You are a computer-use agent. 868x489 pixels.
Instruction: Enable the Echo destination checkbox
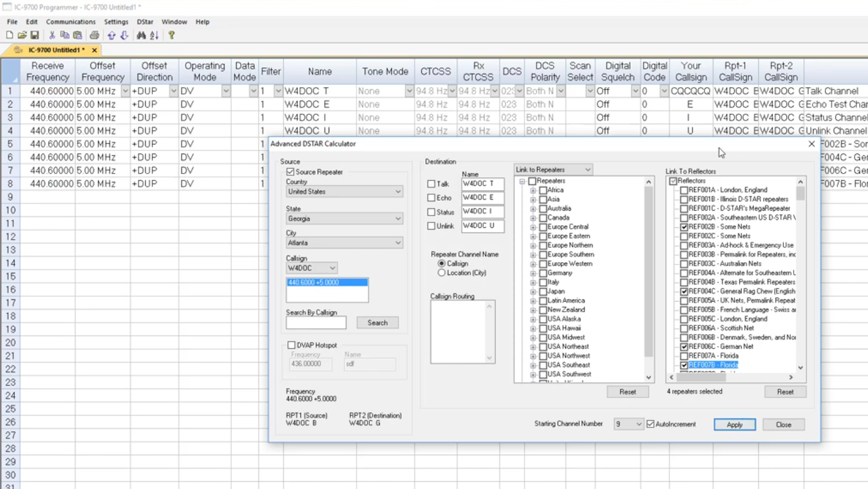coord(431,197)
